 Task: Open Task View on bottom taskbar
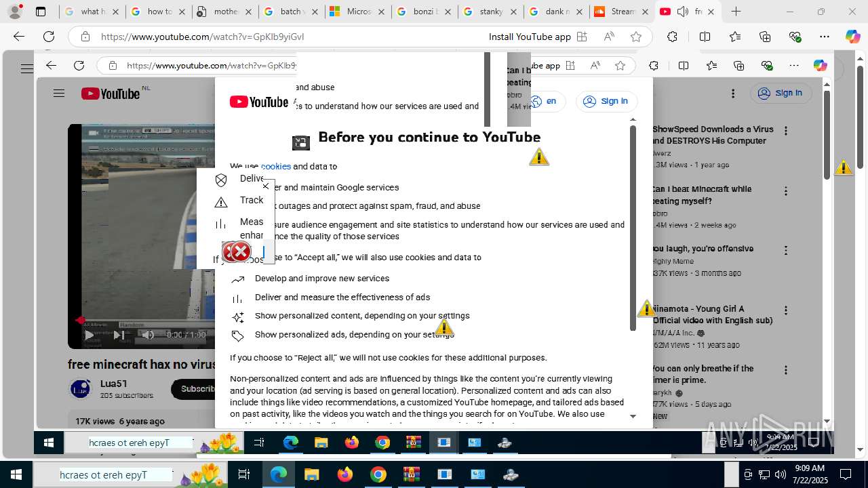click(x=245, y=474)
